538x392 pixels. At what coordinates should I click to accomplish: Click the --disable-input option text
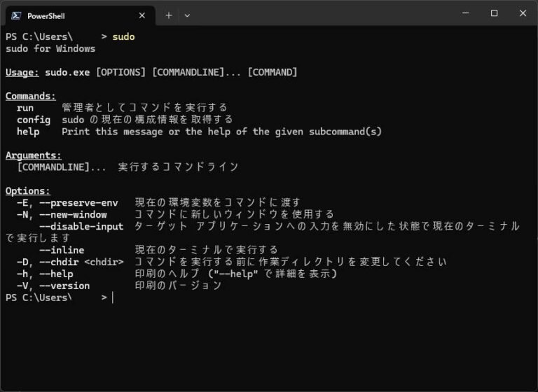81,226
